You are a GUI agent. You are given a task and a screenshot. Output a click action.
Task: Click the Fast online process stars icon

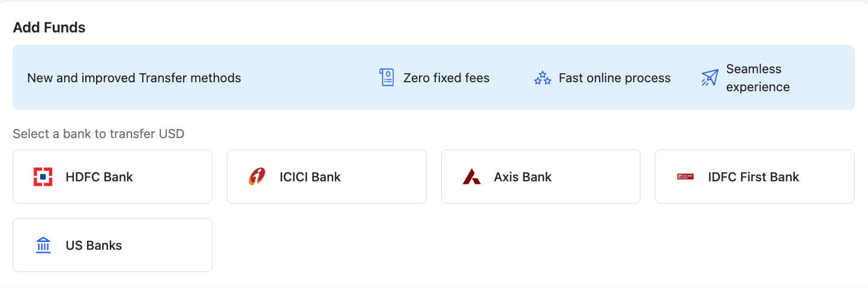click(x=543, y=78)
